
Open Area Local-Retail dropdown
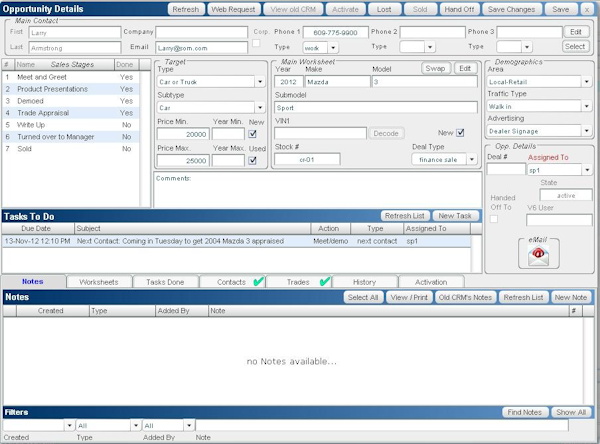[x=586, y=82]
